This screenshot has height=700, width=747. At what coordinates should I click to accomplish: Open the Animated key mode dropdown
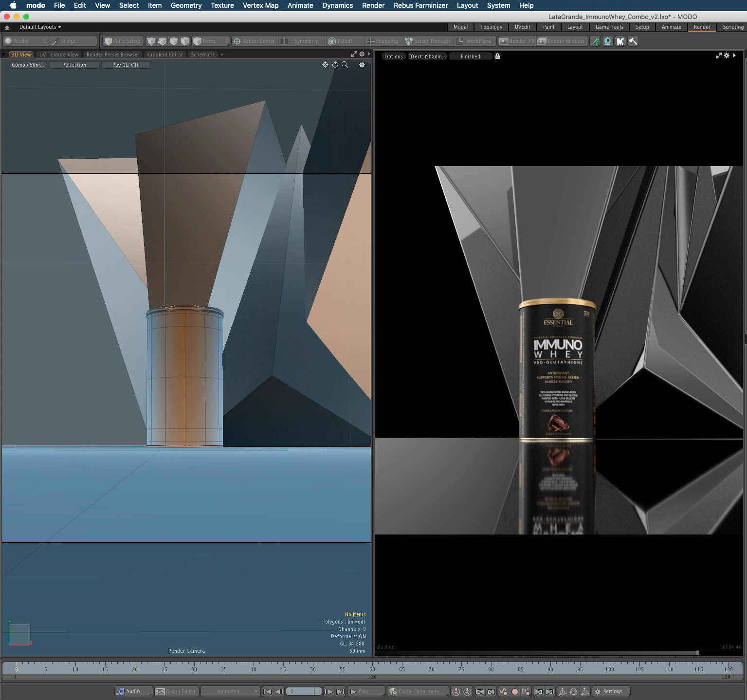pos(231,691)
